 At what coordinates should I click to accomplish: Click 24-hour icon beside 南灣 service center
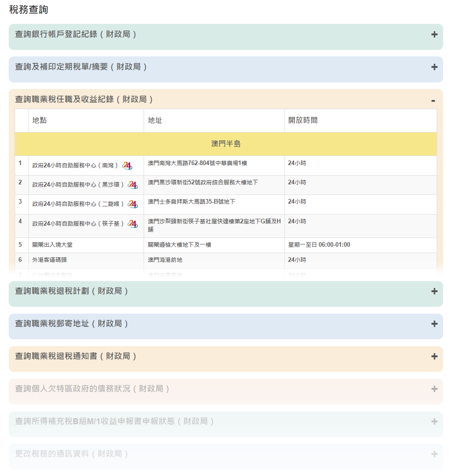coord(127,166)
